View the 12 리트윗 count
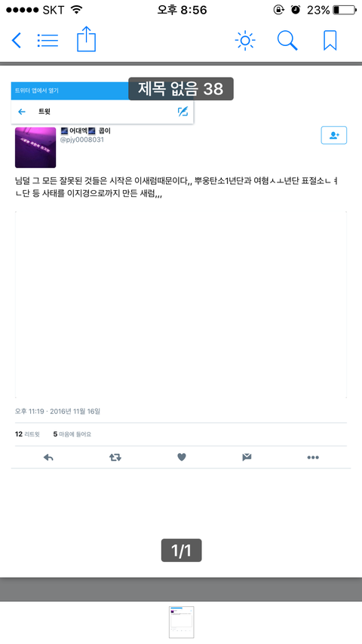The width and height of the screenshot is (362, 644). [27, 434]
